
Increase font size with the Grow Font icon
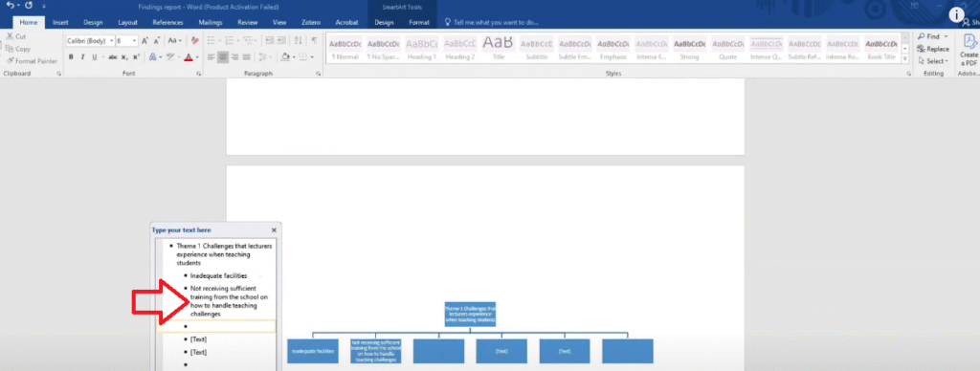click(145, 40)
